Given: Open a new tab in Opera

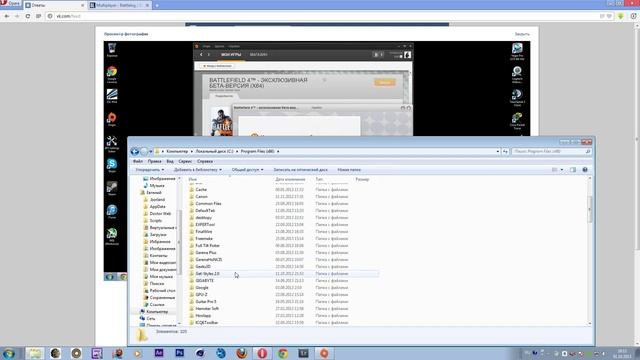Looking at the screenshot, I should pos(157,5).
